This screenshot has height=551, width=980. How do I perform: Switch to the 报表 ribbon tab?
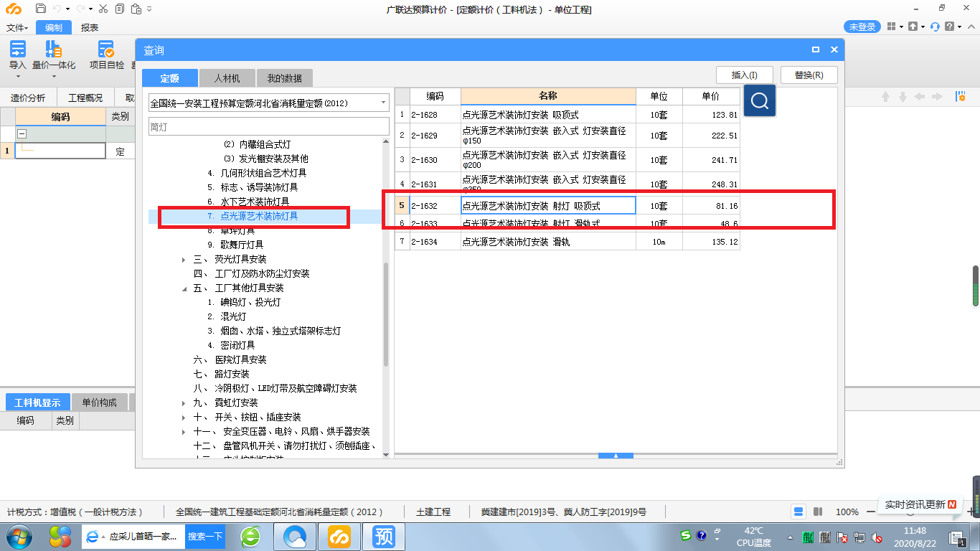pyautogui.click(x=90, y=27)
